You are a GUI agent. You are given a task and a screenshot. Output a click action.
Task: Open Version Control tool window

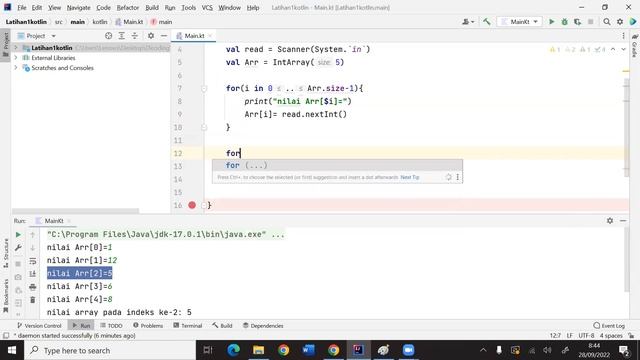[x=39, y=325]
